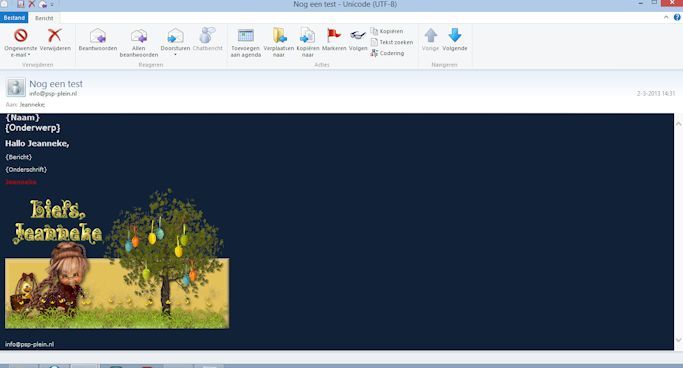Open the Codering option
The width and height of the screenshot is (683, 368).
click(387, 53)
